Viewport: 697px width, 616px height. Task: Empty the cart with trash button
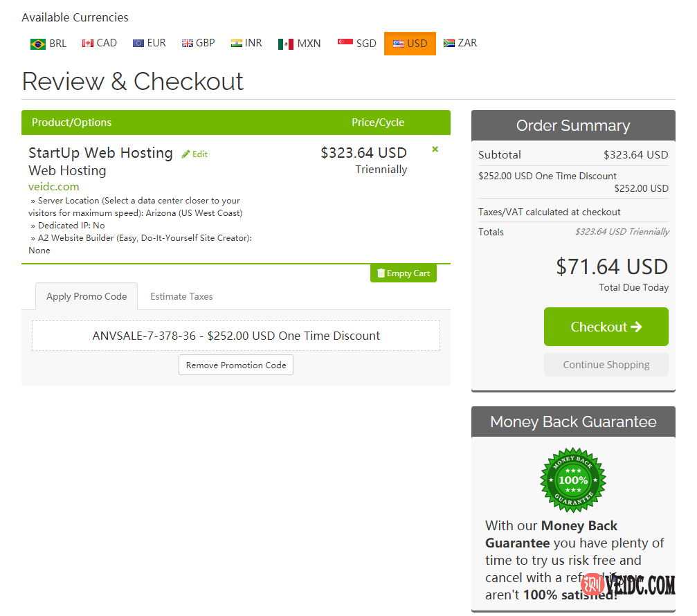point(404,273)
